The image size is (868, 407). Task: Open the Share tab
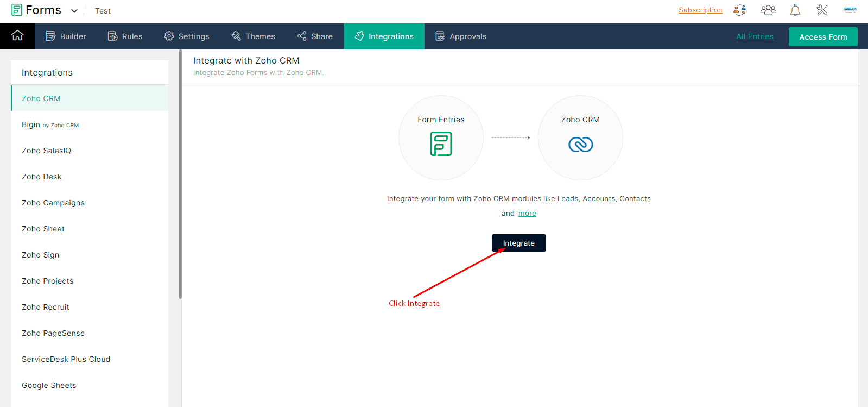[315, 36]
